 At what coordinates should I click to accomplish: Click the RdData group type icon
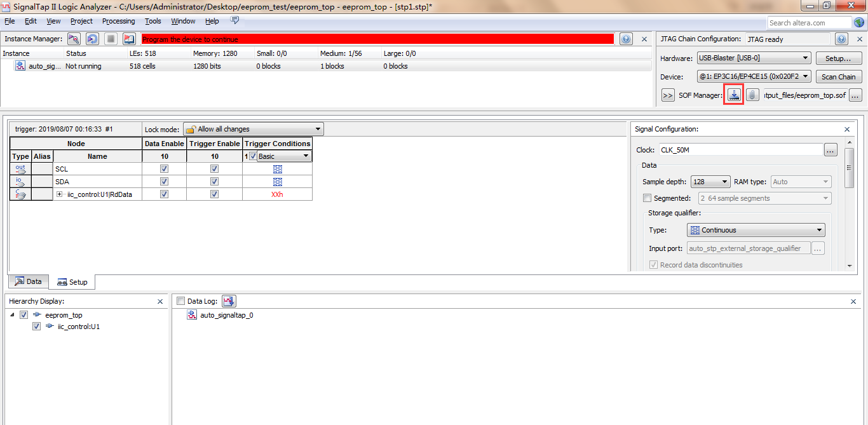(20, 194)
